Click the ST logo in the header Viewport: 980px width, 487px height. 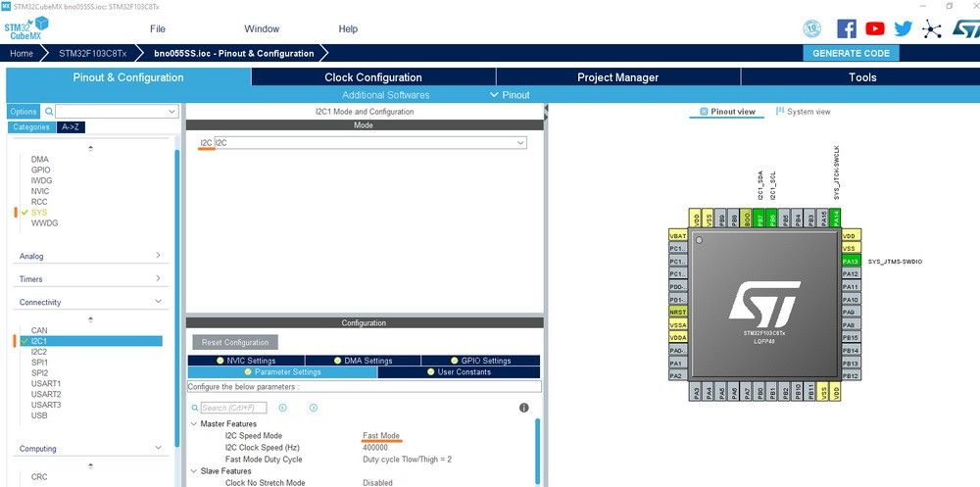tap(965, 28)
